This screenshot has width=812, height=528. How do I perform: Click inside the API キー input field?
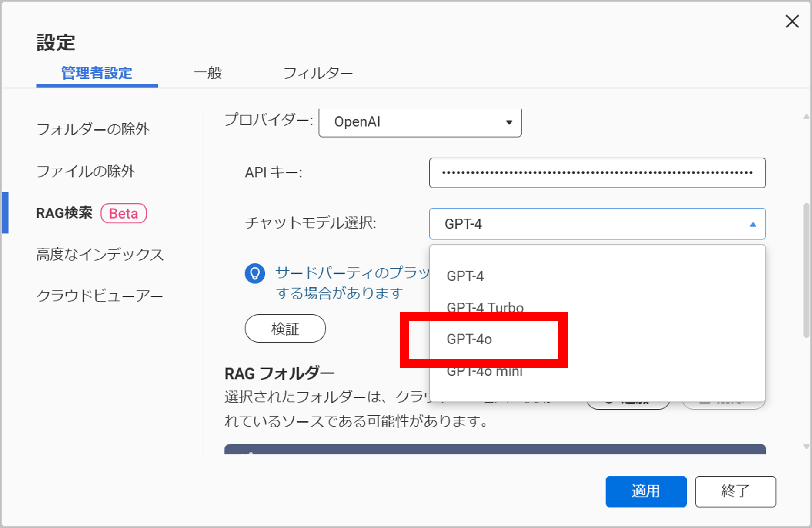coord(597,173)
